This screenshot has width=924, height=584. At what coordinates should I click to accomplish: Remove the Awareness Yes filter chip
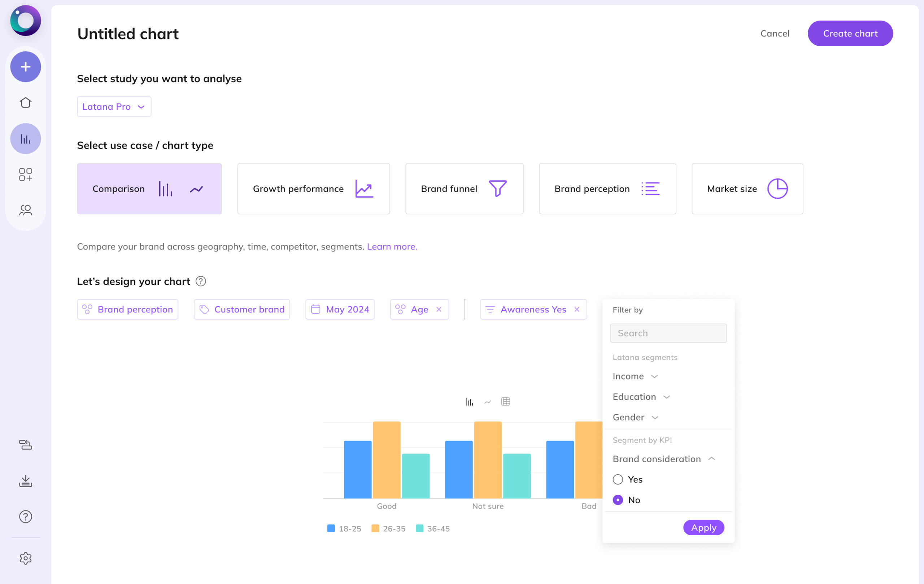[576, 310]
